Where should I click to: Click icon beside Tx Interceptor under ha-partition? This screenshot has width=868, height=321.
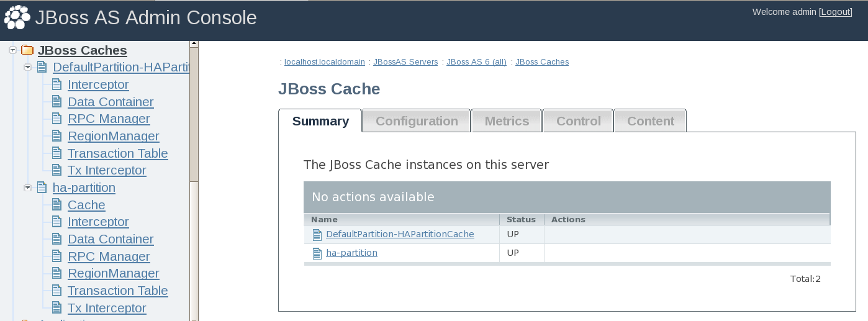pyautogui.click(x=57, y=307)
